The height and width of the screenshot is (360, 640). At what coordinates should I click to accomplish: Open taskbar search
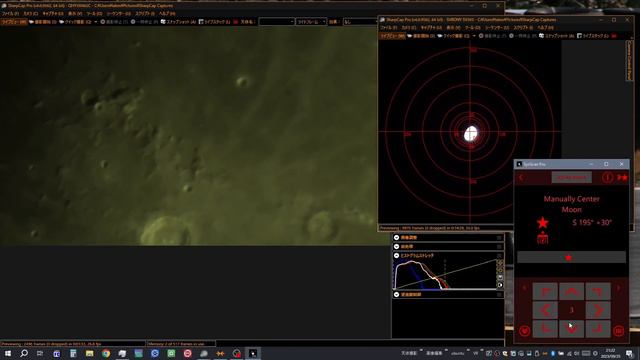coord(24,353)
